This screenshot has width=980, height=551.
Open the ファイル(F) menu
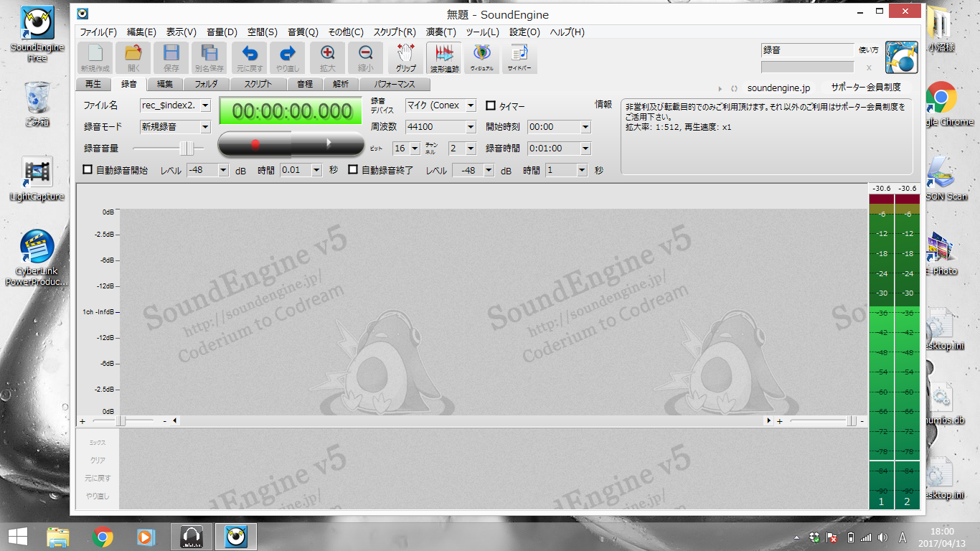98,32
